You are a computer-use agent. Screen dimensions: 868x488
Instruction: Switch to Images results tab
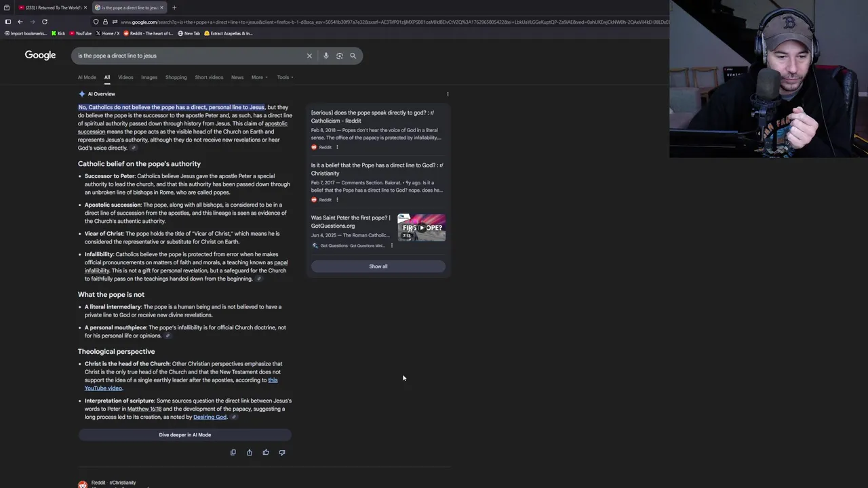pyautogui.click(x=149, y=77)
